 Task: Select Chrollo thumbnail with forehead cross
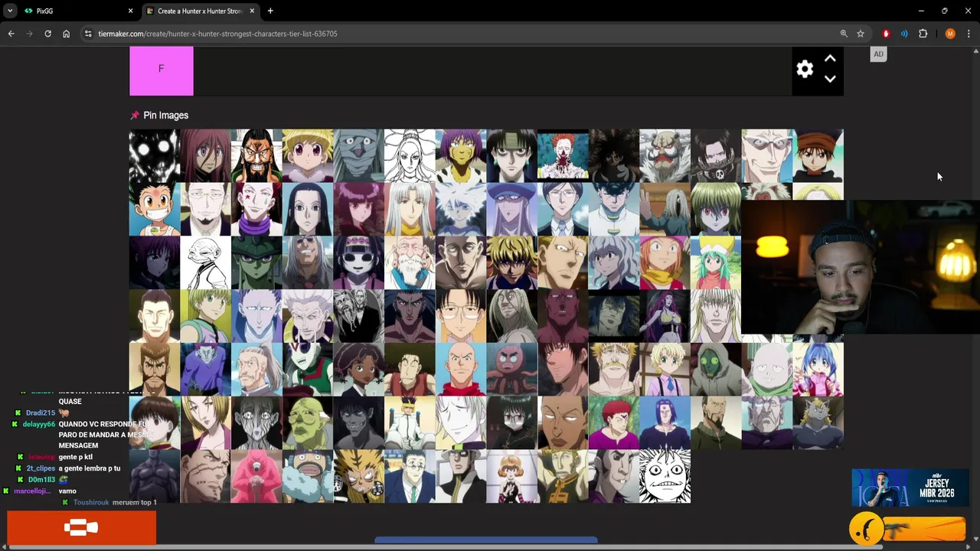[x=511, y=155]
